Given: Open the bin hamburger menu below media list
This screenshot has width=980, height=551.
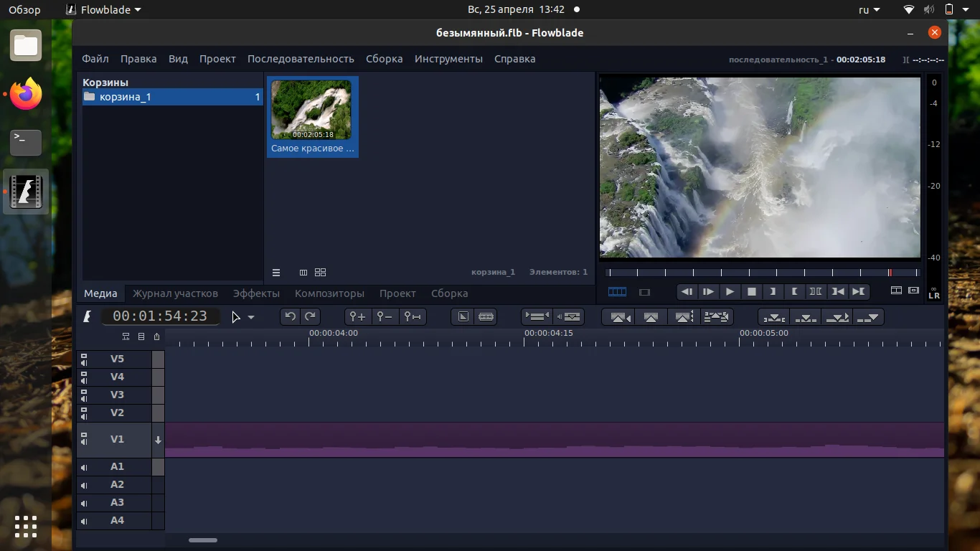Looking at the screenshot, I should (x=276, y=273).
